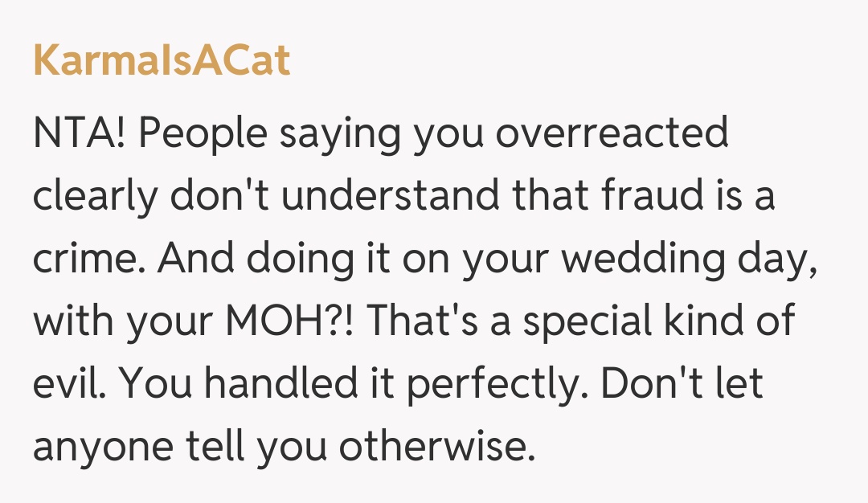Open the KarmaIsACat user profile
Screen dimensions: 868x503
pyautogui.click(x=162, y=61)
